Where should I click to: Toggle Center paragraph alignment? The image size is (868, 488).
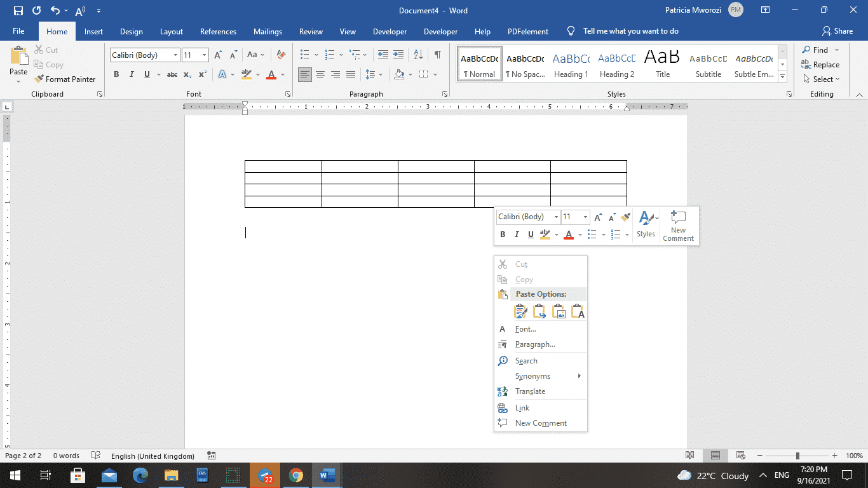[320, 74]
